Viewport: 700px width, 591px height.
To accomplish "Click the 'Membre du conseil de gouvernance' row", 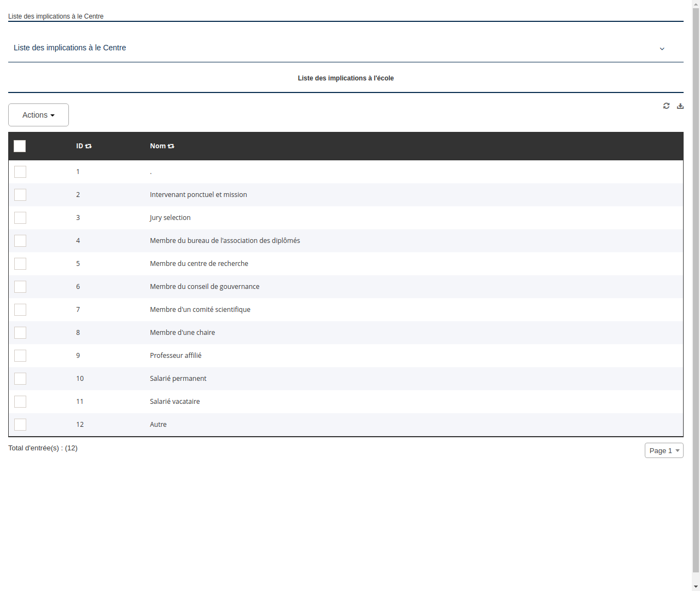I will [205, 286].
